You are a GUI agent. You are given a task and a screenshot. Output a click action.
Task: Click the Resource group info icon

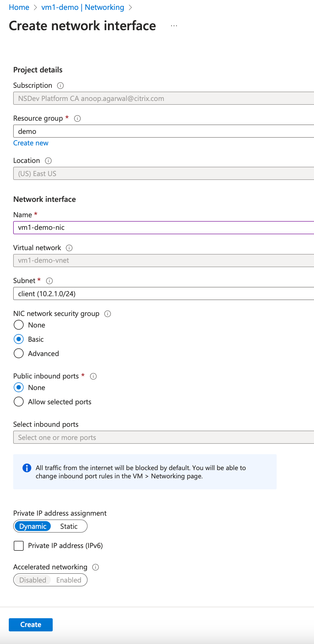77,118
